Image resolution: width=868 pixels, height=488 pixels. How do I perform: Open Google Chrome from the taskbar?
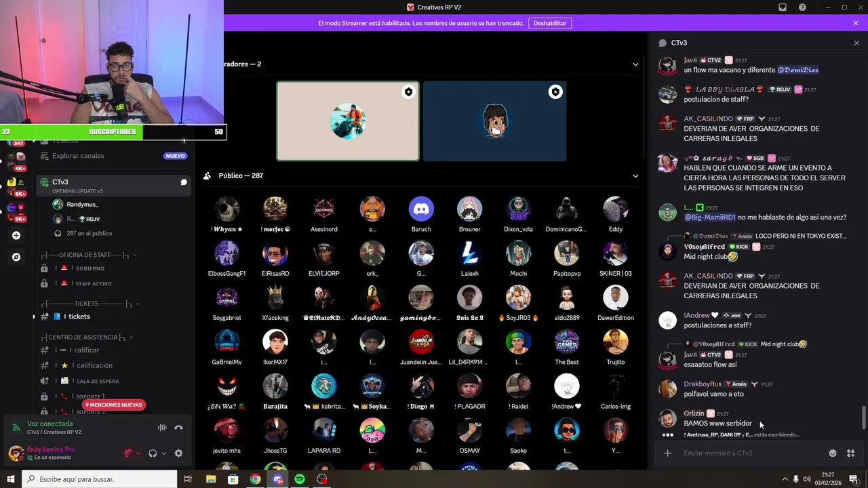(x=255, y=479)
